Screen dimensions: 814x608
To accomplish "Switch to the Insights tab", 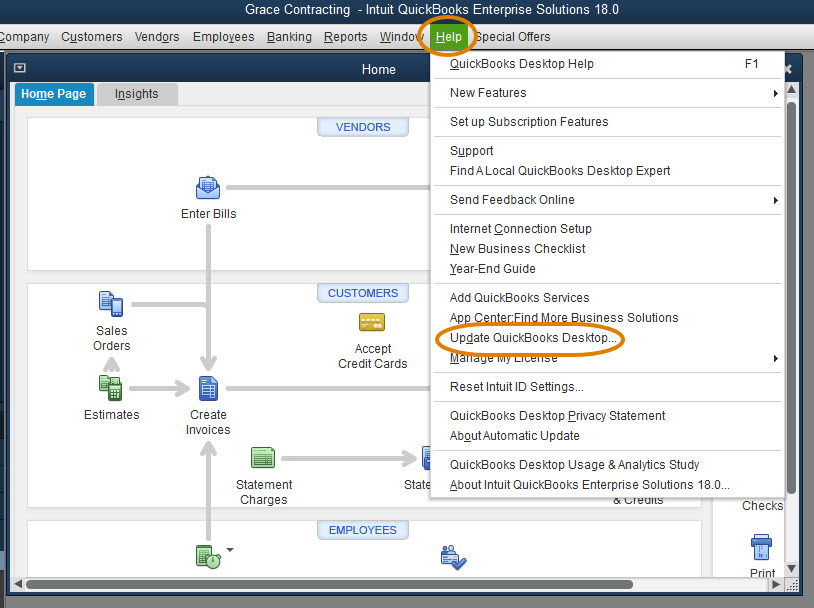I will [137, 94].
